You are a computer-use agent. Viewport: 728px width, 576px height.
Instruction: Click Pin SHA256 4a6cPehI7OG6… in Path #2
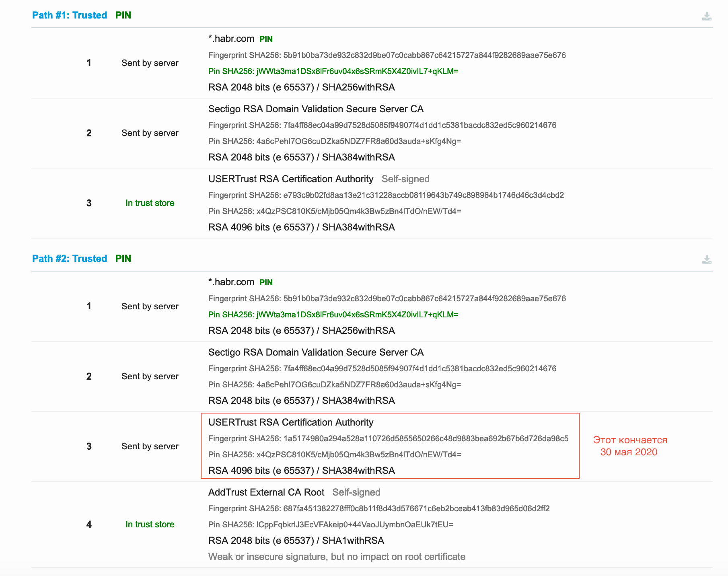click(x=335, y=385)
